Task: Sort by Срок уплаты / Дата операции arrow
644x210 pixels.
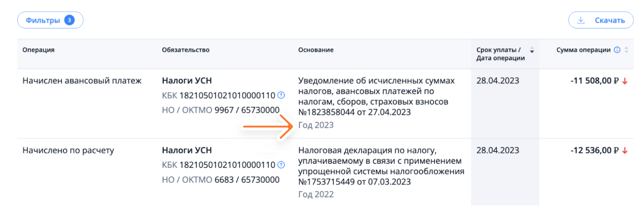Action: coord(532,50)
